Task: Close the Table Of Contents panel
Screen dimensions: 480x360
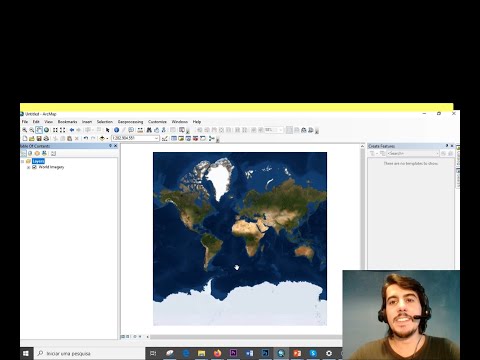Action: 116,146
